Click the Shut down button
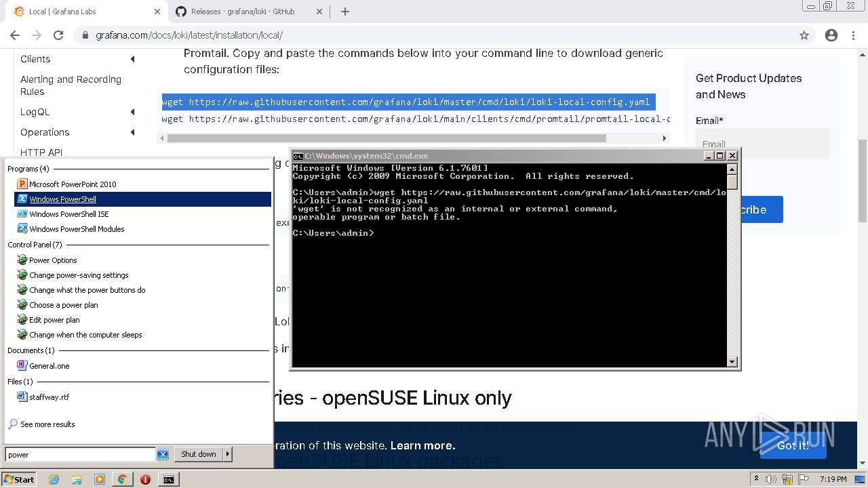The image size is (868, 488). pos(199,454)
